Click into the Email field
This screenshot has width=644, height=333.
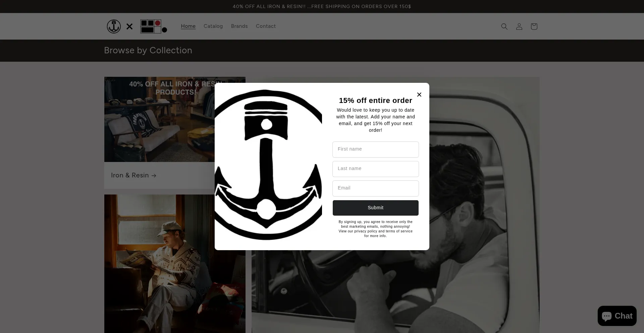375,188
